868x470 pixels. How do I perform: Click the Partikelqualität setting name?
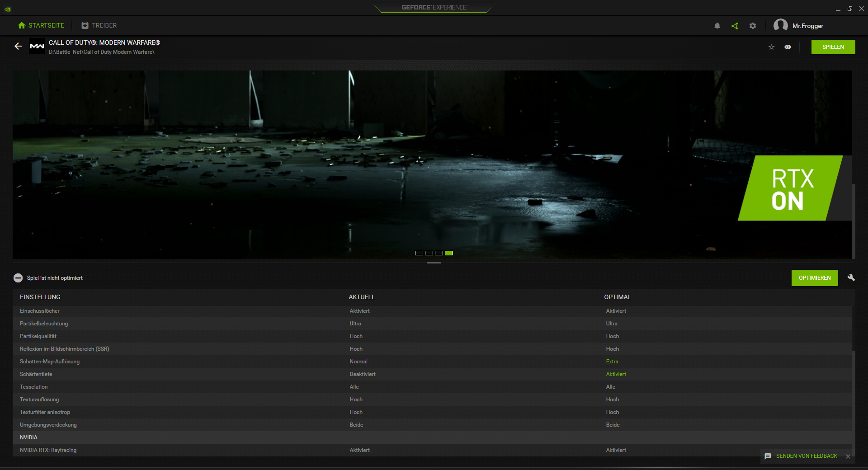38,336
